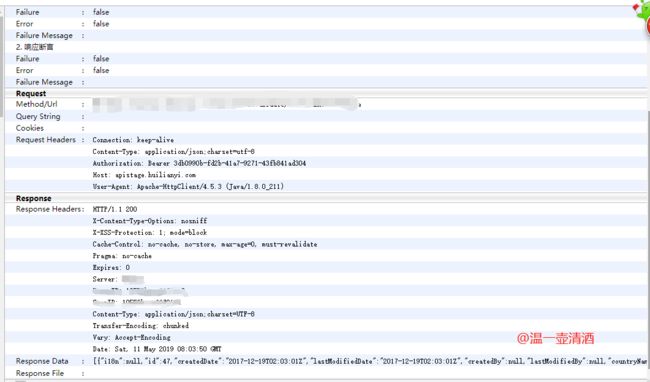The width and height of the screenshot is (650, 382).
Task: Click the Response File label
Action: point(40,373)
